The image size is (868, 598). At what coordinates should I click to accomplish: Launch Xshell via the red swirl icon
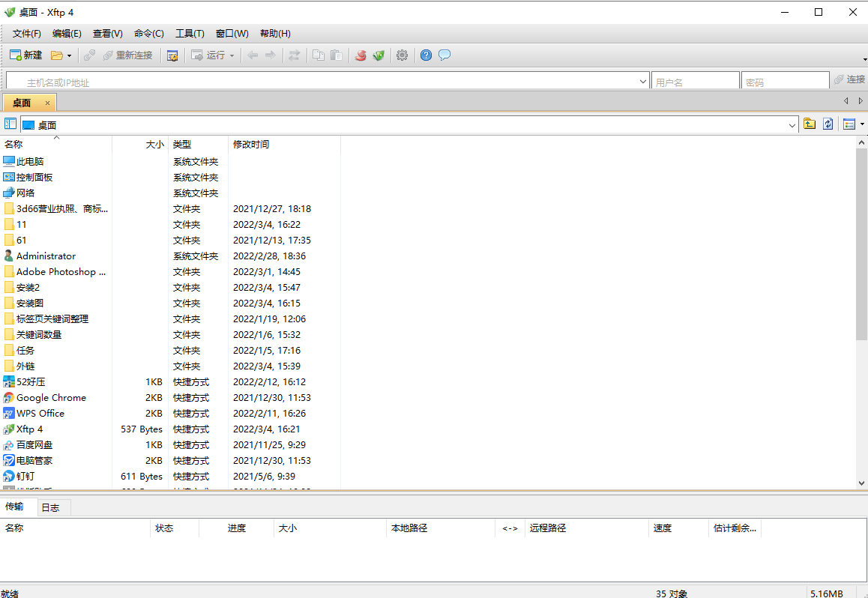[x=361, y=55]
